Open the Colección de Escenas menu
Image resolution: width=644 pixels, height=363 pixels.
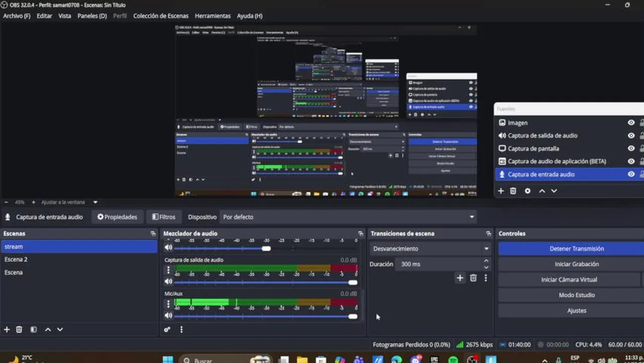161,16
